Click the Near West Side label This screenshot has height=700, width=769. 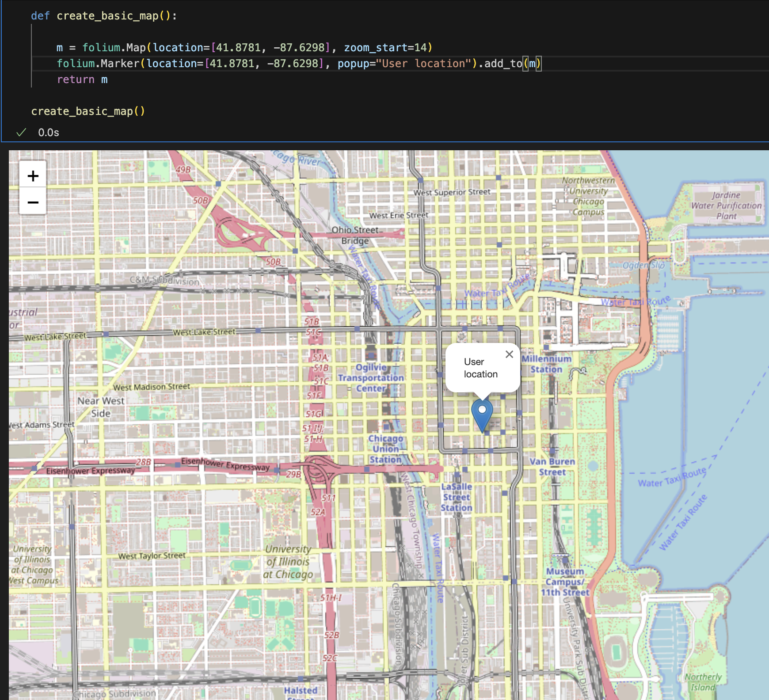click(101, 407)
